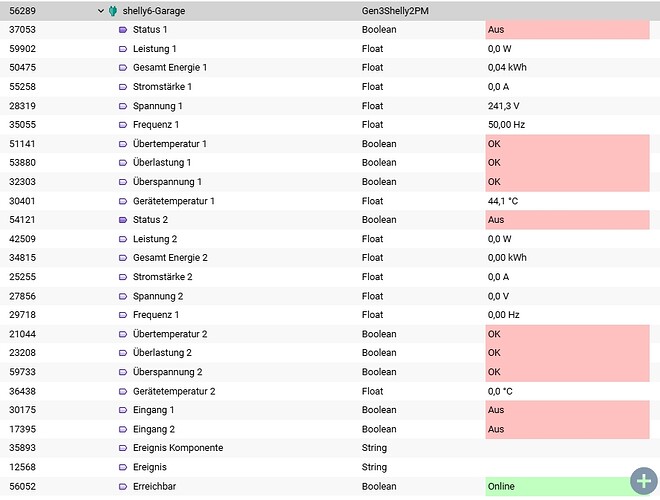The width and height of the screenshot is (660, 500).
Task: Select the Überspannung 2 variable
Action: coord(168,372)
